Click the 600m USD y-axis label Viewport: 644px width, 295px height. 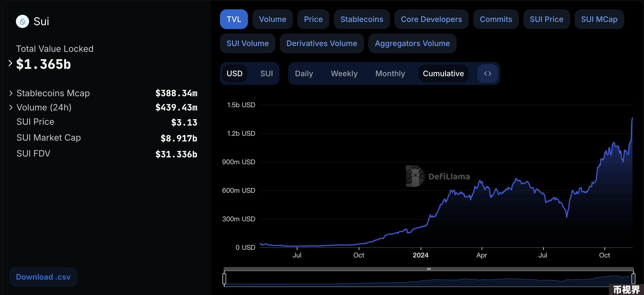point(239,191)
